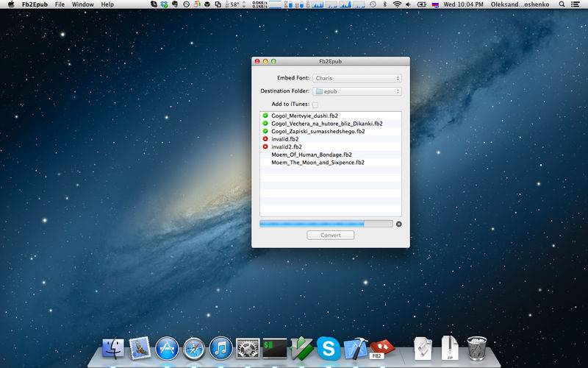This screenshot has height=368, width=588.
Task: Click red error status on invalid.fb2
Action: tap(265, 139)
